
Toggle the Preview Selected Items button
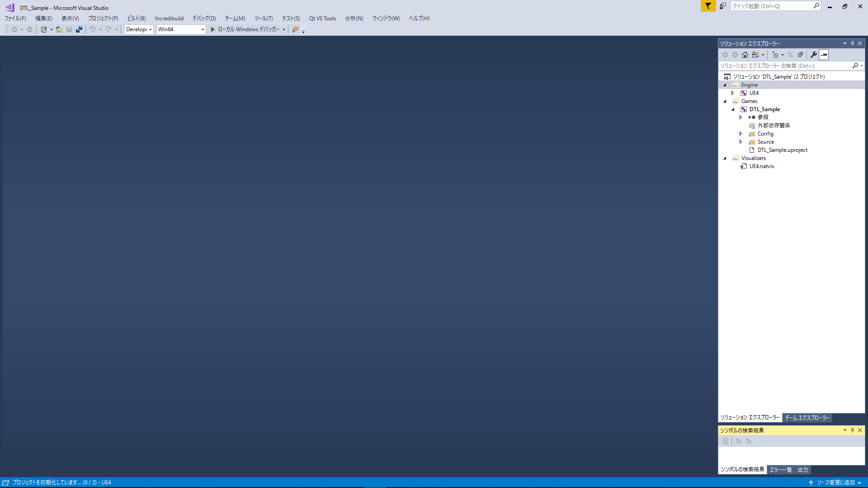824,55
